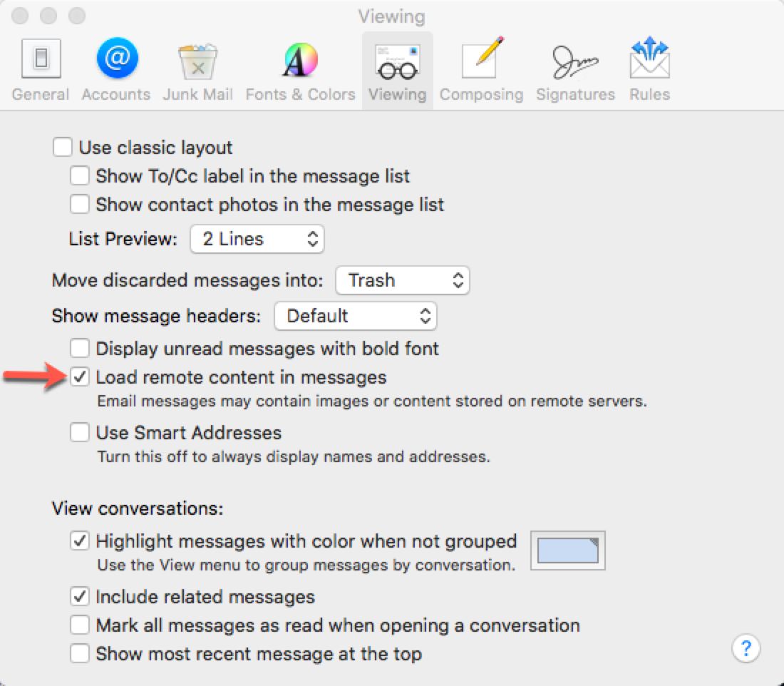Uncheck Load remote content in messages

80,377
